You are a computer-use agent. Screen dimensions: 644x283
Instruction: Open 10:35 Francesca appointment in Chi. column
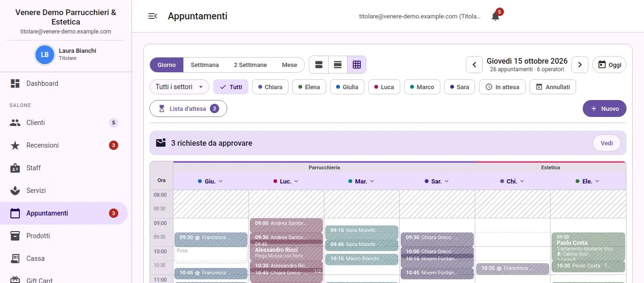pyautogui.click(x=512, y=268)
